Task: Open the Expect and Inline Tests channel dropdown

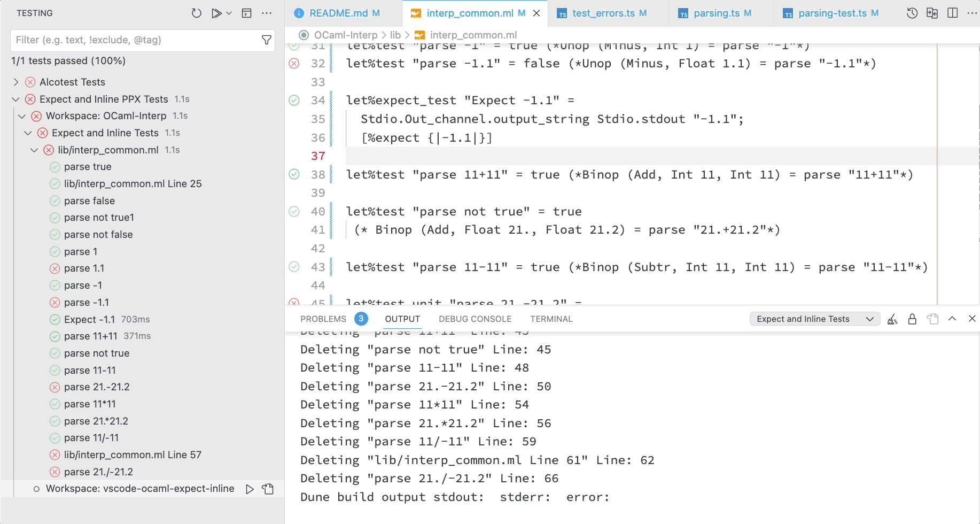Action: 814,319
